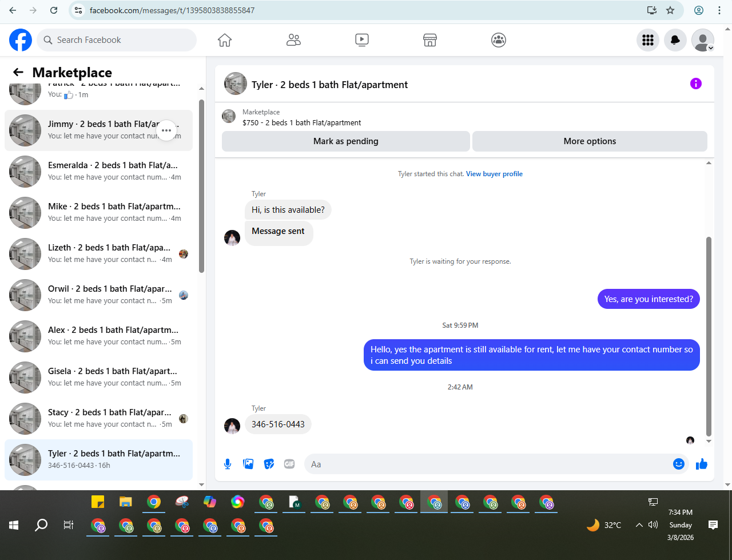Image resolution: width=732 pixels, height=560 pixels.
Task: Click the install app icon in address bar
Action: 651,10
